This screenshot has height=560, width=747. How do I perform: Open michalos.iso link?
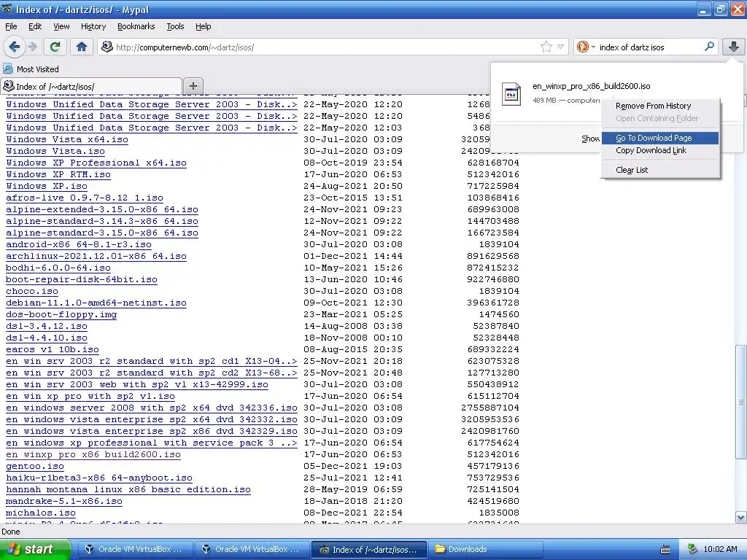click(41, 513)
